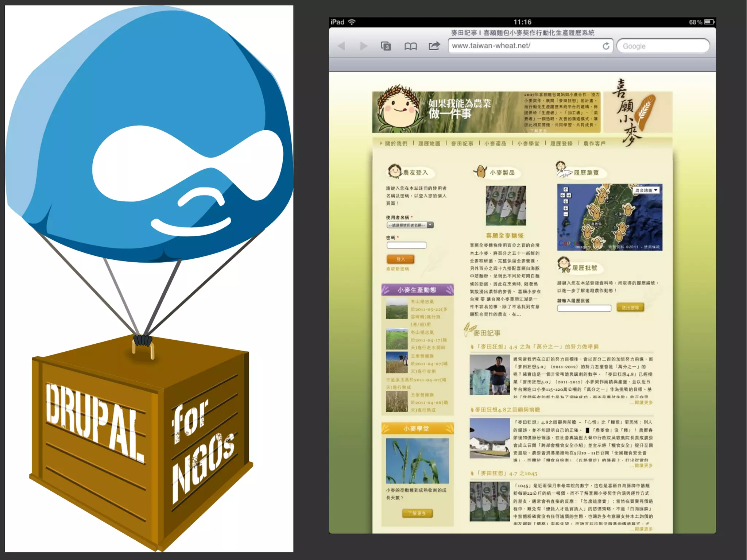The width and height of the screenshot is (747, 560).
Task: Open the 小麥產品 menu item
Action: pyautogui.click(x=495, y=144)
